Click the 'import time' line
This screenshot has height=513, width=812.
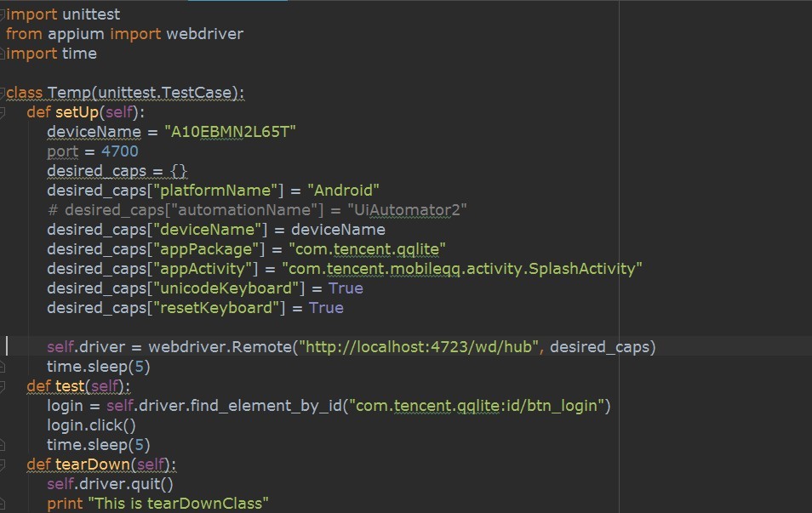51,54
